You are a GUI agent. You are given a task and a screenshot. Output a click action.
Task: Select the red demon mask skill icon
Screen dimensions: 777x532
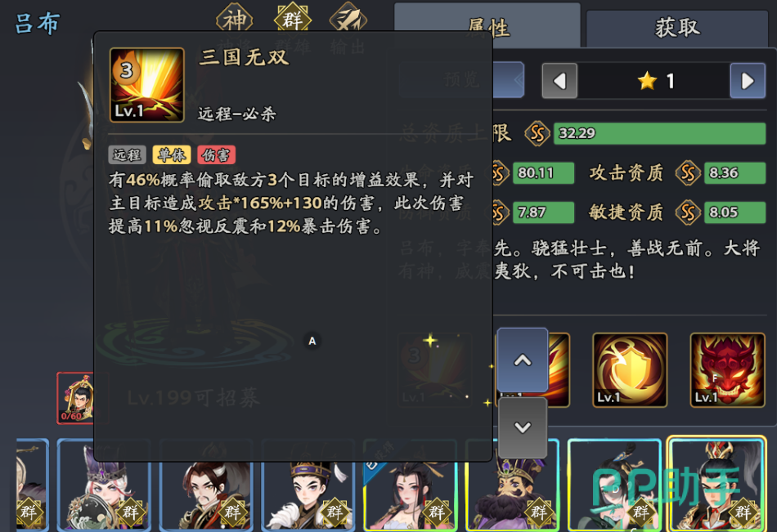[727, 370]
